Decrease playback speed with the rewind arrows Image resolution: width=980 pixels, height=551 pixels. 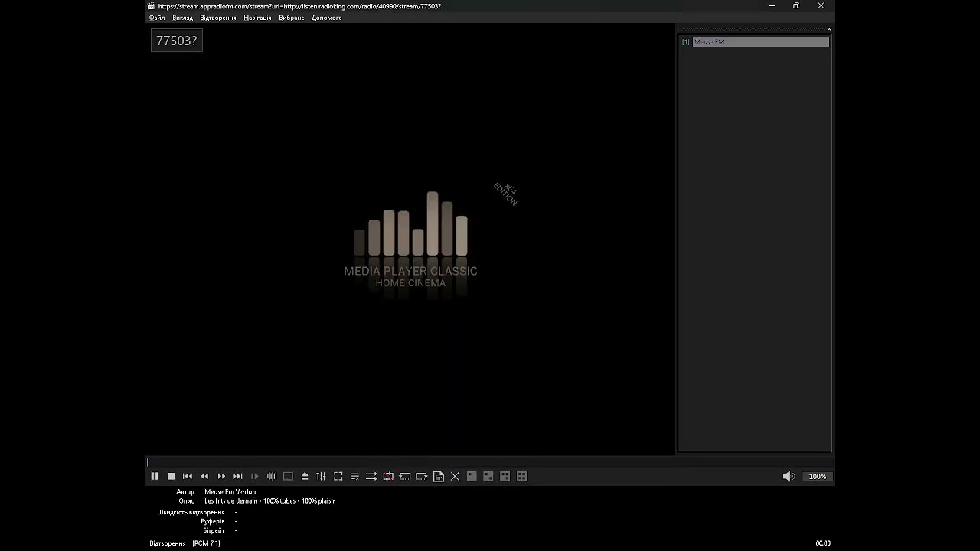pyautogui.click(x=204, y=476)
